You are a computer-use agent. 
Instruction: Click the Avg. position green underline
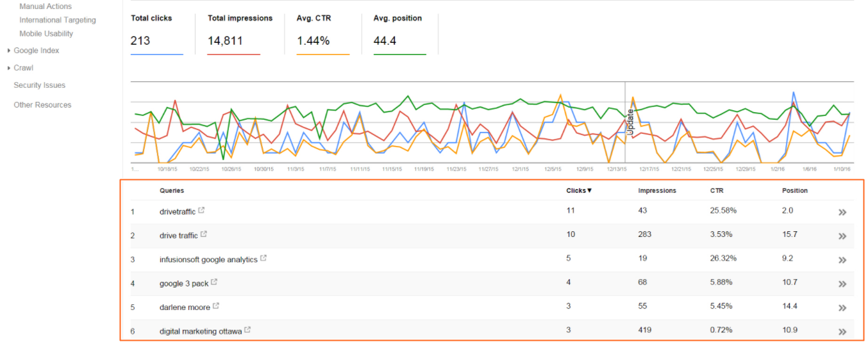tap(399, 54)
